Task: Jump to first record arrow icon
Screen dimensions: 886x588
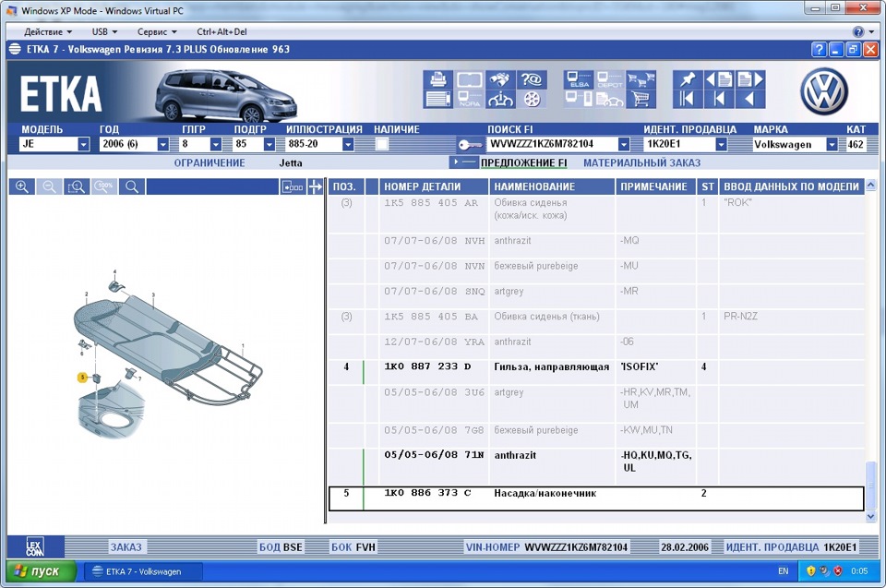Action: pyautogui.click(x=687, y=99)
